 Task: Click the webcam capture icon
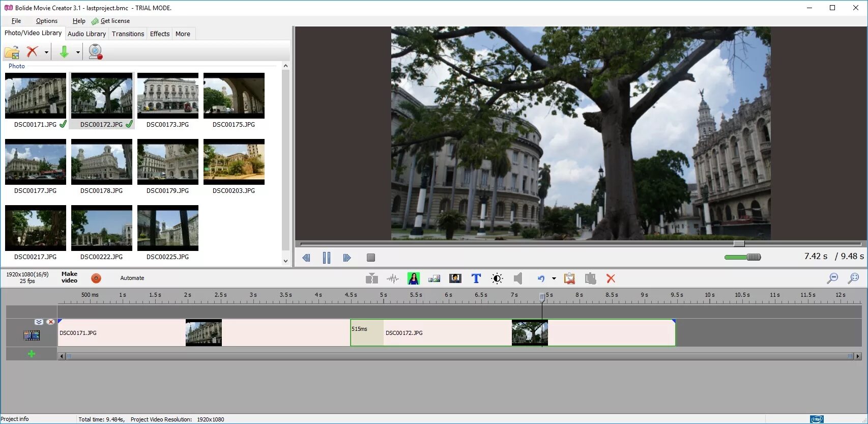[x=95, y=51]
